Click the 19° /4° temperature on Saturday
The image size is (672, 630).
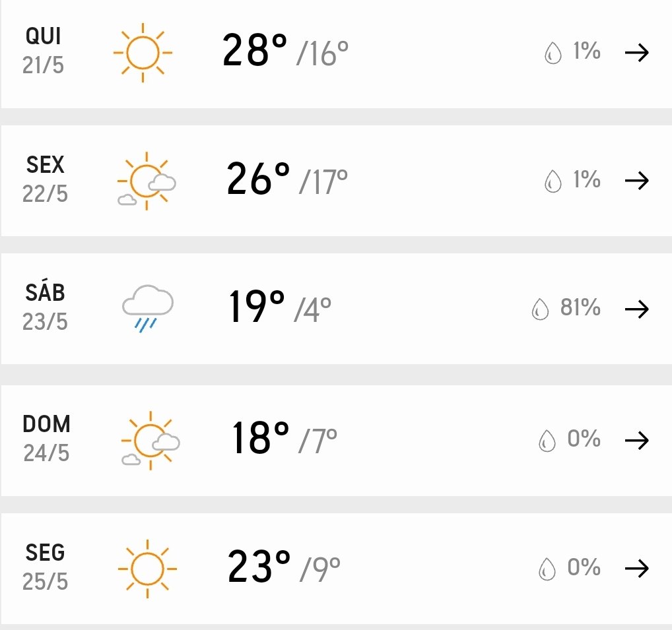pos(279,307)
